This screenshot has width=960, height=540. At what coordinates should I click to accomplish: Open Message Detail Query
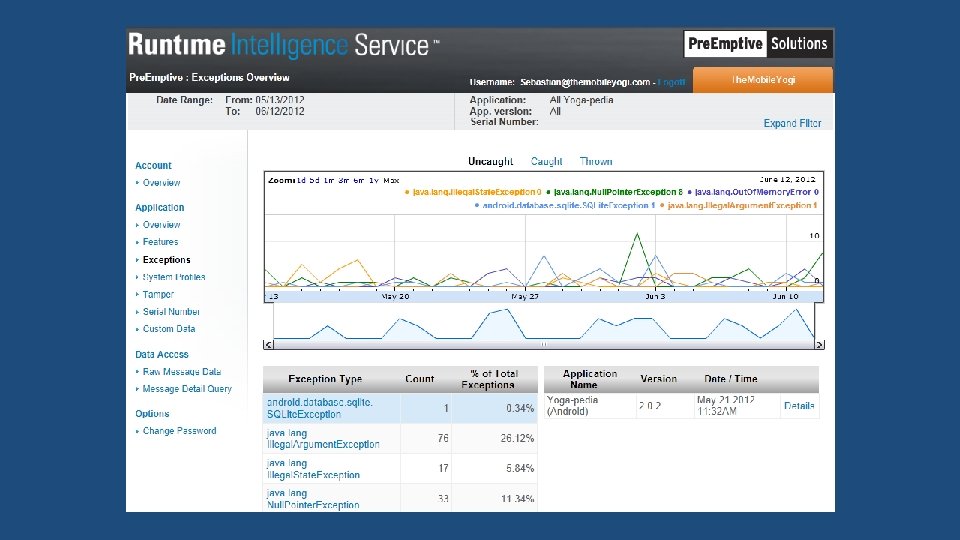187,389
